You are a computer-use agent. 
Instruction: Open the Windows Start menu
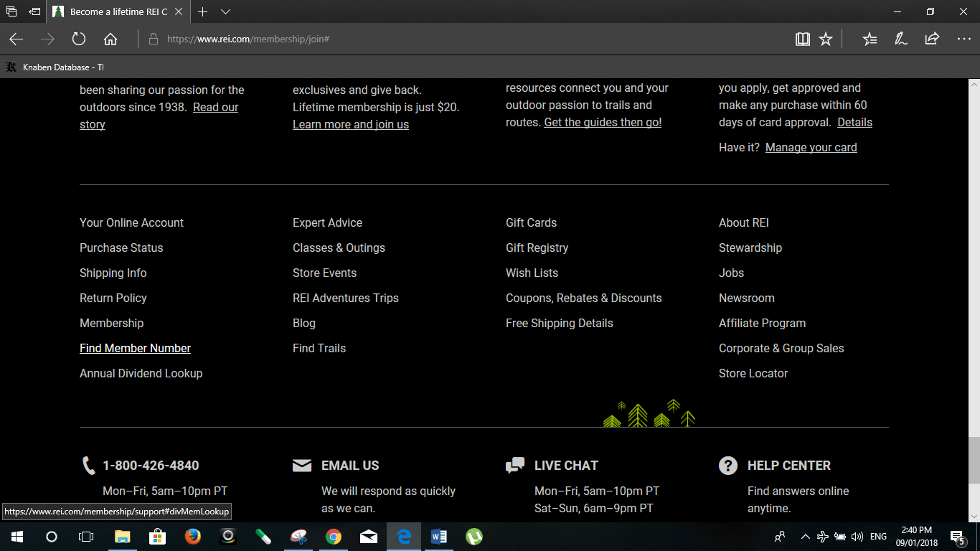coord(17,537)
